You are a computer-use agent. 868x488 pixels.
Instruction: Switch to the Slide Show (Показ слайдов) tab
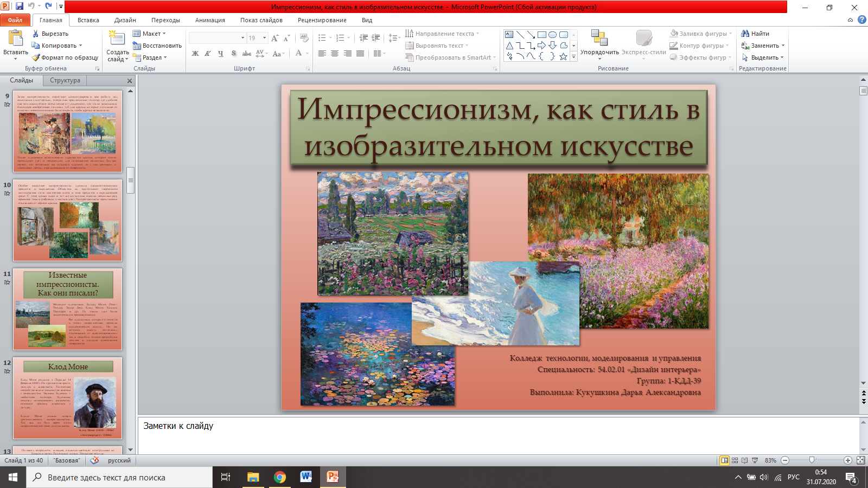(261, 20)
